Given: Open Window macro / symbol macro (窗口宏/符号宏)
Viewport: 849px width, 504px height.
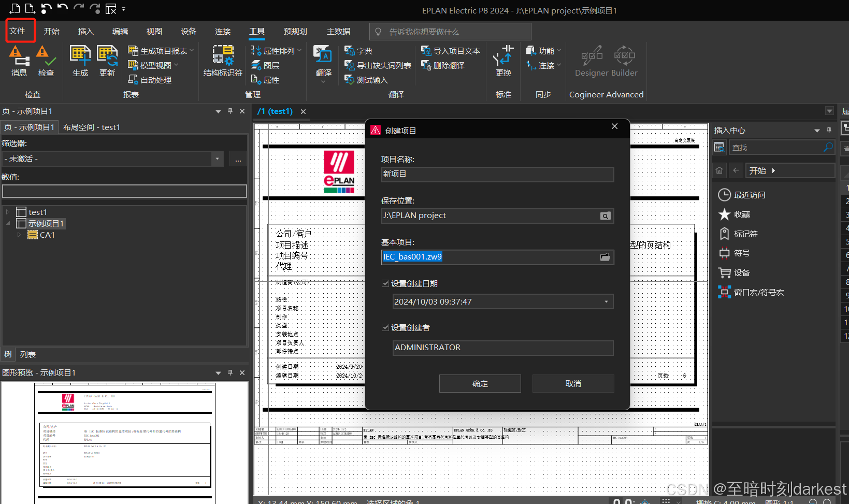Looking at the screenshot, I should coord(751,292).
